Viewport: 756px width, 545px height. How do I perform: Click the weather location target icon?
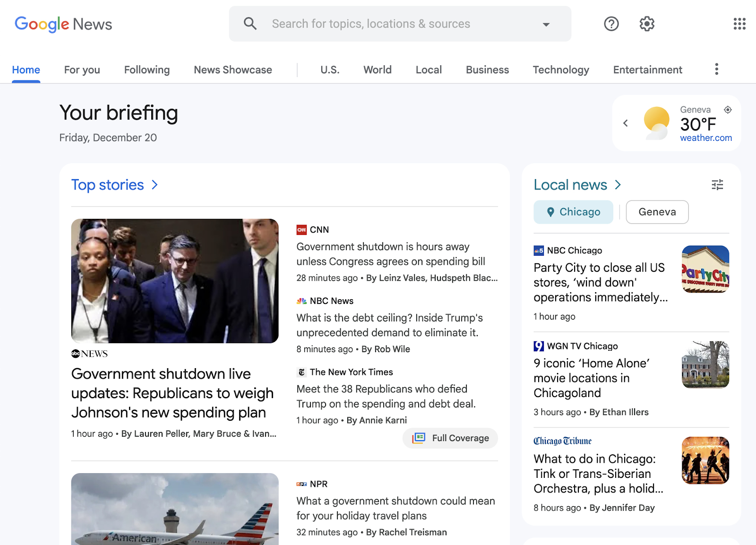(x=728, y=110)
